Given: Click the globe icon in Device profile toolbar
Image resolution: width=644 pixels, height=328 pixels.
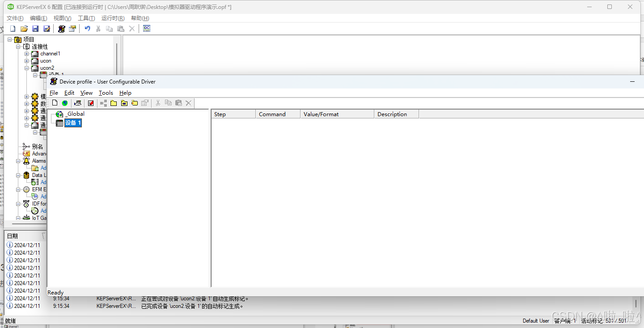Looking at the screenshot, I should tap(64, 103).
